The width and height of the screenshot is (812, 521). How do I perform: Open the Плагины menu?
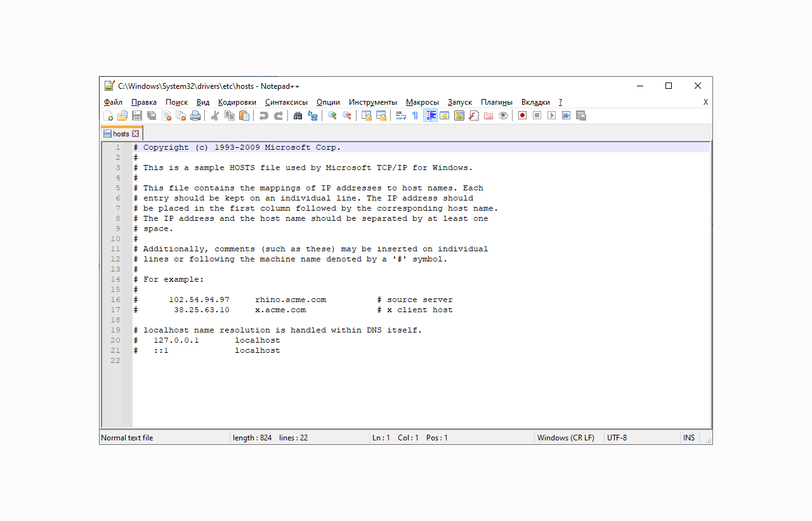497,102
